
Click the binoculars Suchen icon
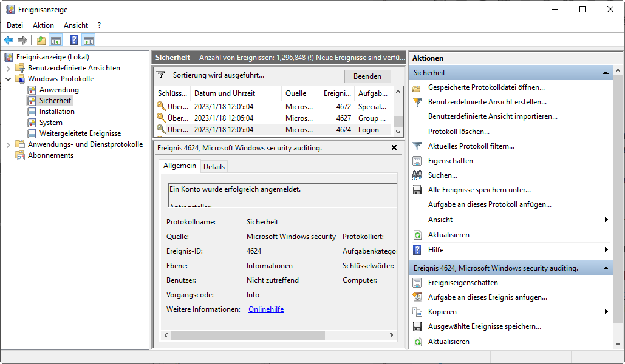point(417,175)
